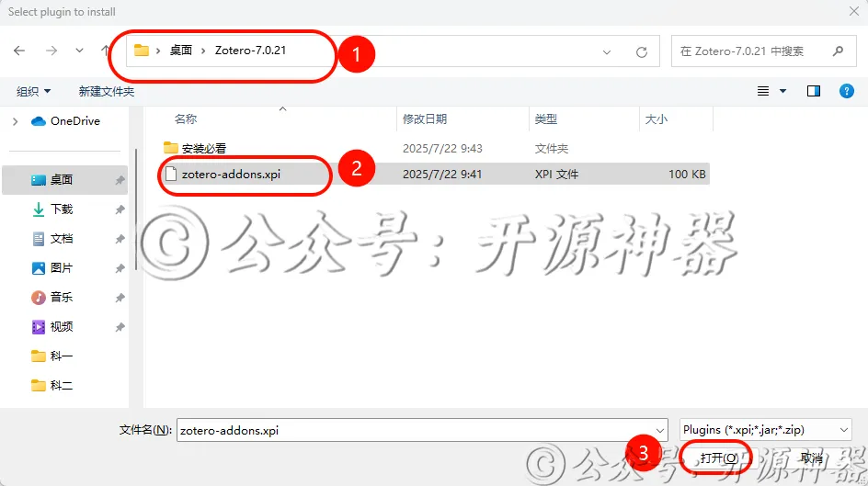Go forward using the forward arrow
Image resolution: width=868 pixels, height=486 pixels.
tap(51, 51)
